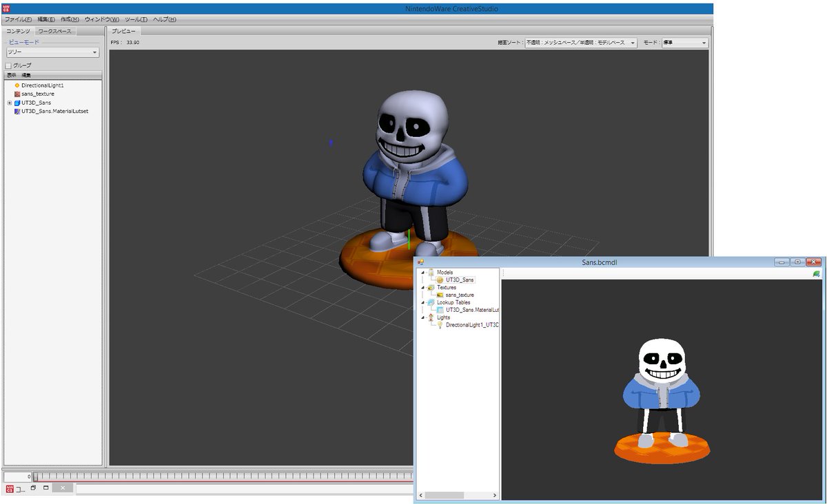
Task: Collapse the Models node in Sans.bcmdl tree
Action: [423, 273]
